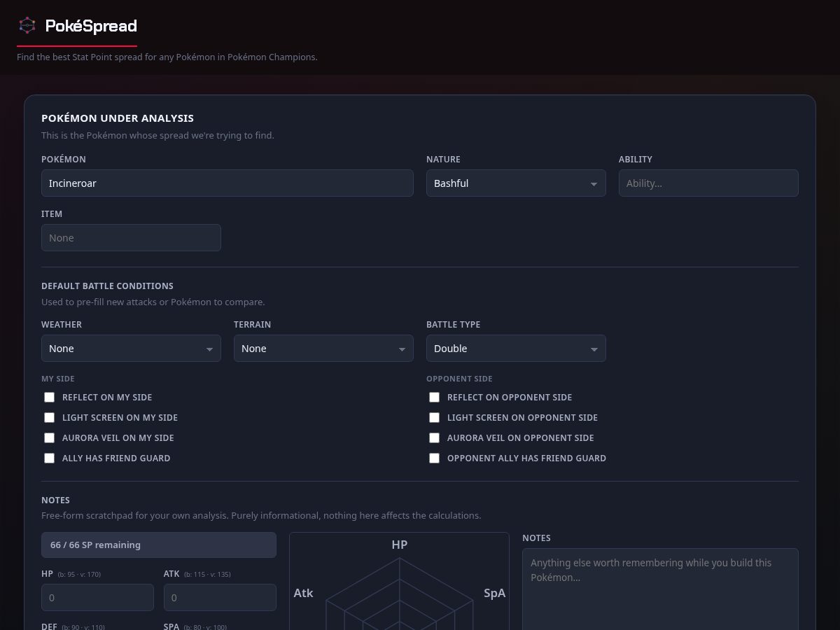Check Ally has Friend Guard
840x630 pixels.
pos(49,458)
